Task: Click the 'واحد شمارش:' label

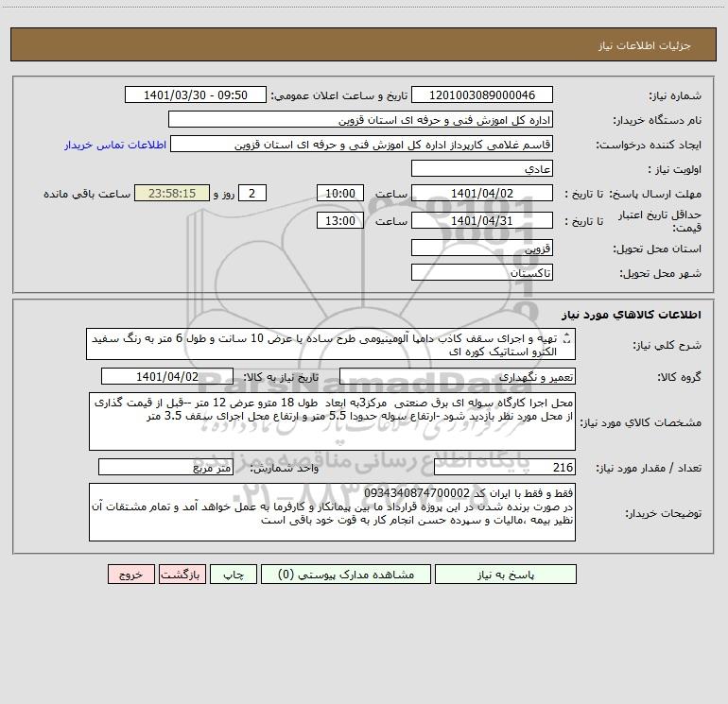Action: point(285,469)
